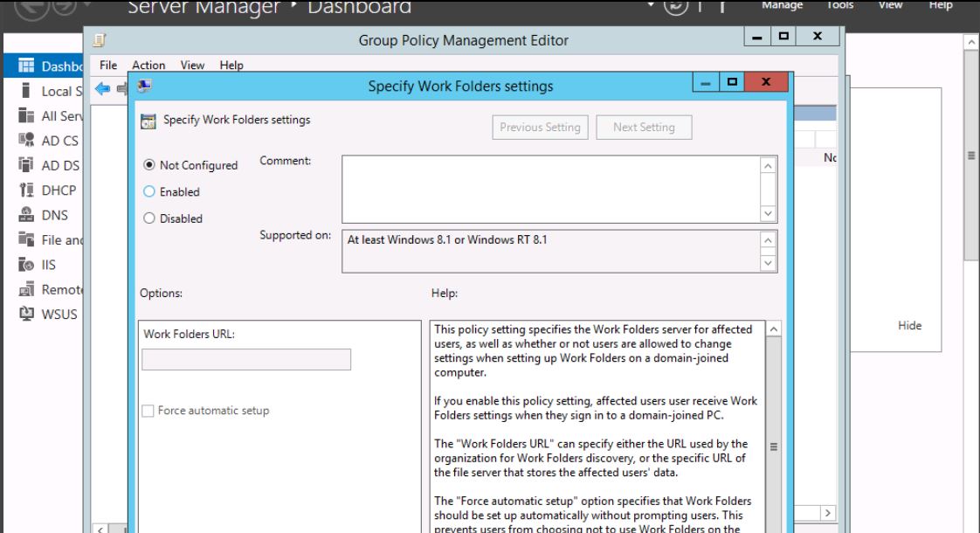
Task: Click the DHCP icon in the sidebar
Action: (x=26, y=190)
